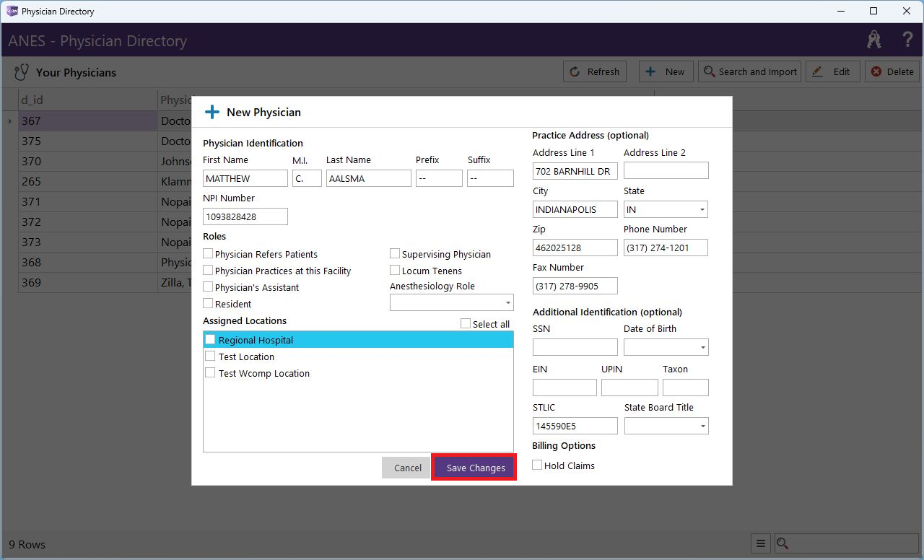The image size is (924, 560).
Task: Click Save Changes
Action: pos(476,468)
